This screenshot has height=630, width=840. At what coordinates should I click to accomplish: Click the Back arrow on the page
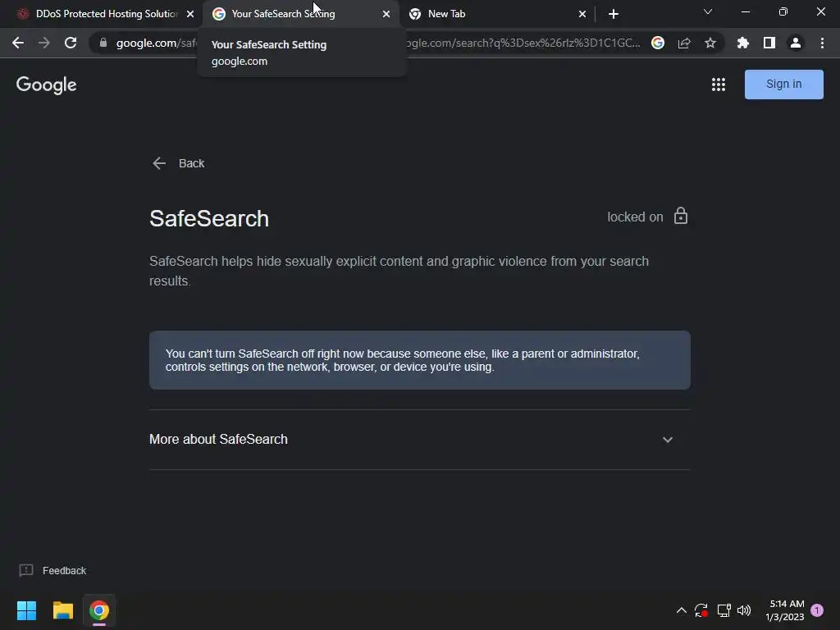click(x=159, y=163)
